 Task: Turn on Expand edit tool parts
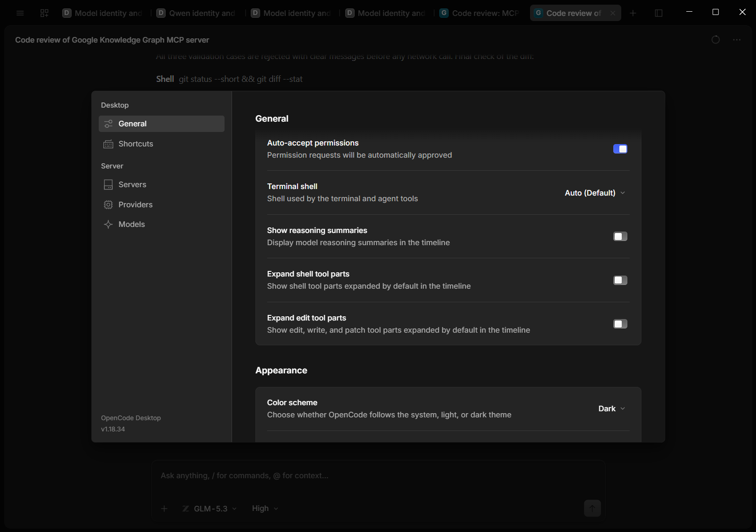click(x=620, y=324)
